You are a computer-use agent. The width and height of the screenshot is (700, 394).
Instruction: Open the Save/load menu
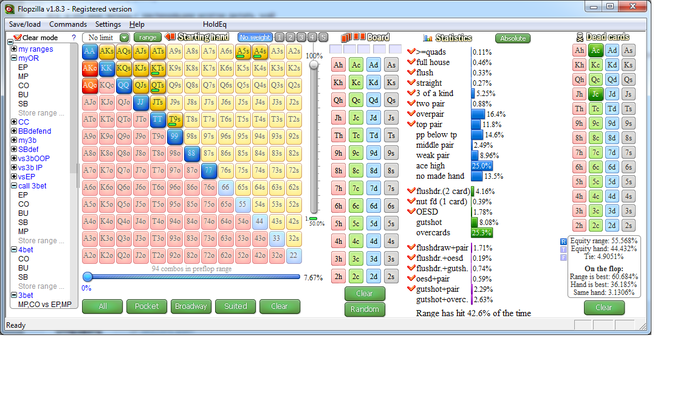pyautogui.click(x=25, y=24)
